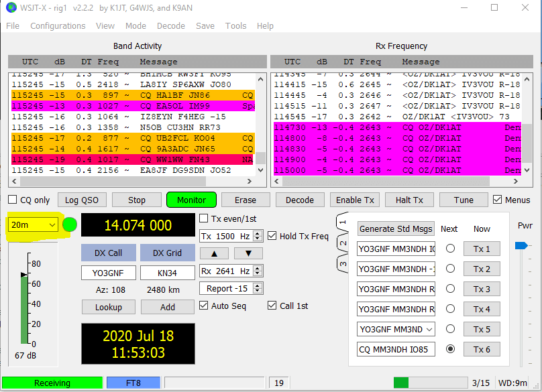Enable Tx even/1st checkbox

[x=204, y=218]
